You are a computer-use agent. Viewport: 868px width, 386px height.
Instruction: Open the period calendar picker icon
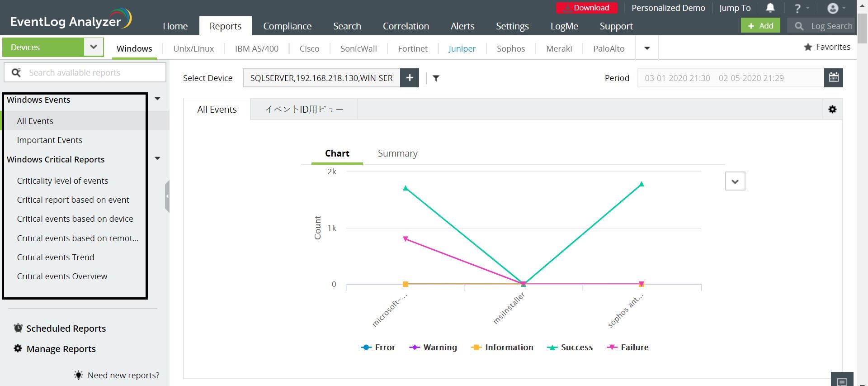tap(834, 77)
